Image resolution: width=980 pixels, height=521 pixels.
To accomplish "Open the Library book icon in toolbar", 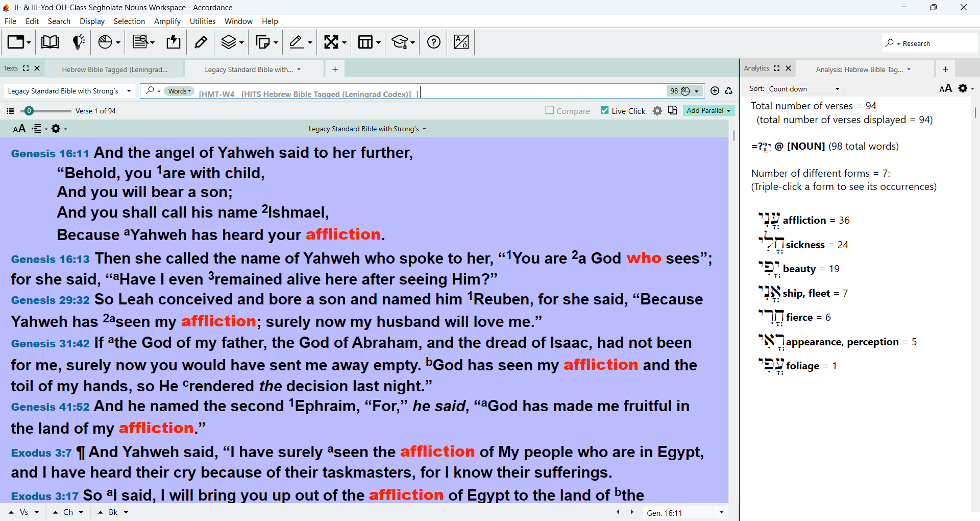I will [50, 42].
